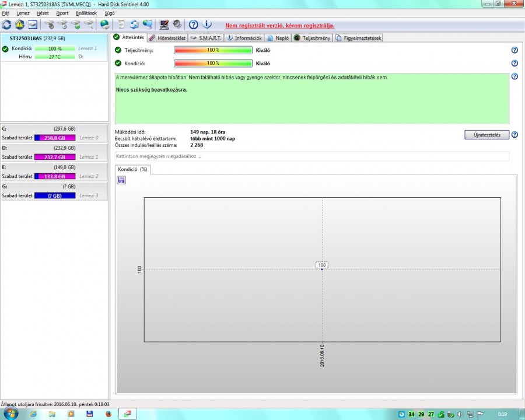Click the refresh icon with yellow warning triangle
The height and width of the screenshot is (420, 525).
click(19, 24)
